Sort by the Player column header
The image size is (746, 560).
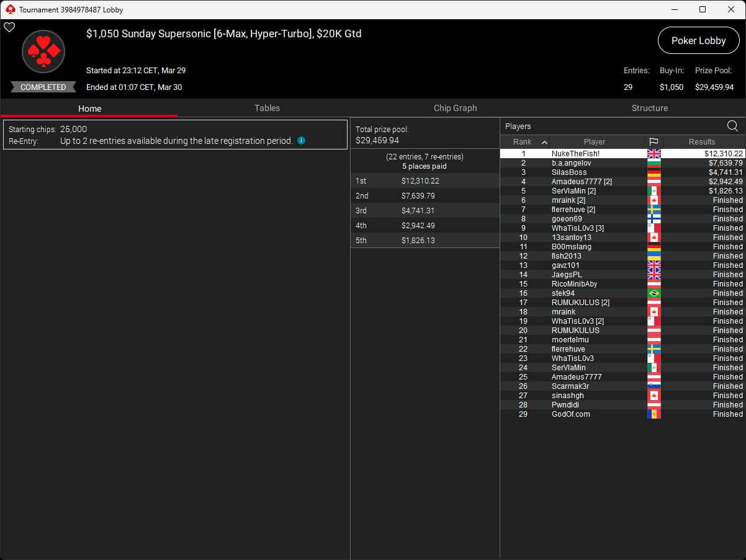[x=594, y=142]
